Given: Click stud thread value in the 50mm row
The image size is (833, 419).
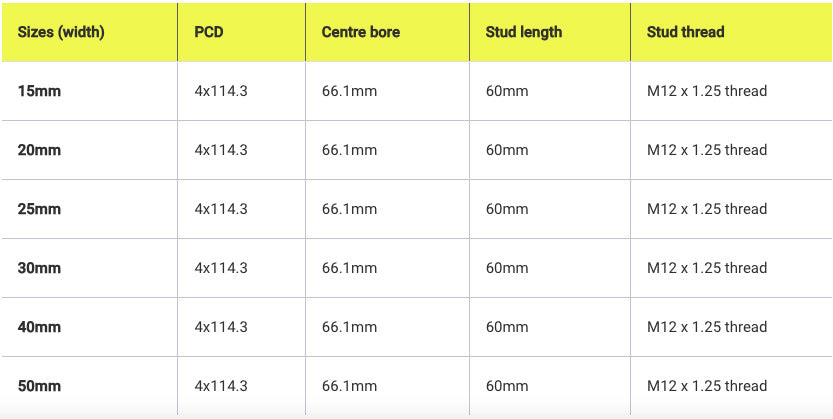Looking at the screenshot, I should point(707,386).
